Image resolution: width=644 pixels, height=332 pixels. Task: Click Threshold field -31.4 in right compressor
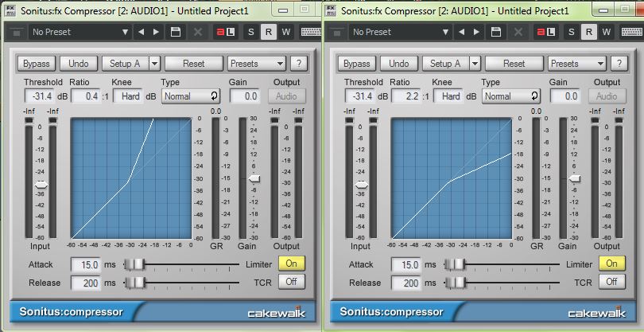360,96
